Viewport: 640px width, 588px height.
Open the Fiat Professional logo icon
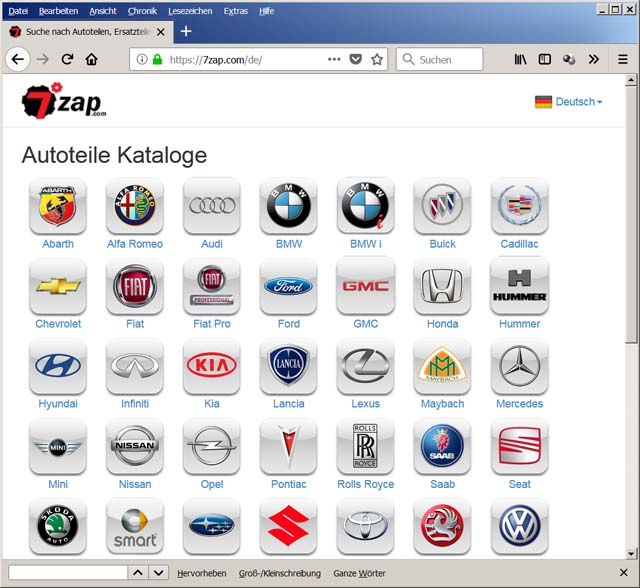[x=212, y=286]
